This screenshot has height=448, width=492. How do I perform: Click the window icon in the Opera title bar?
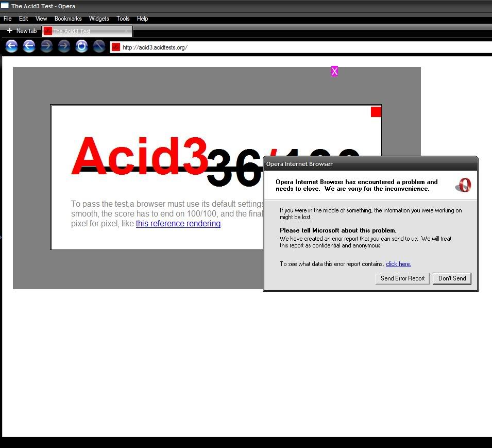click(x=5, y=5)
